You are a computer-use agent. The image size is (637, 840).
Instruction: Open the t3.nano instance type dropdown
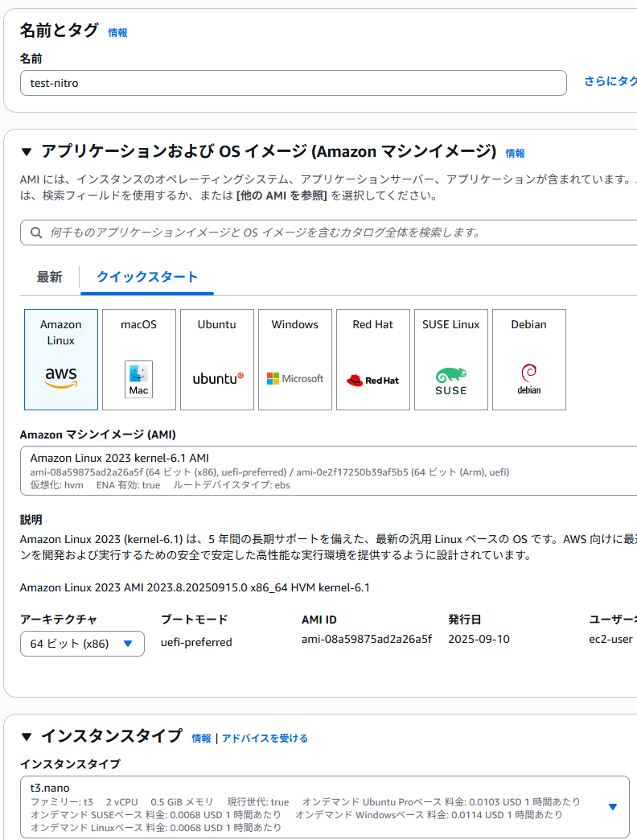[325, 807]
